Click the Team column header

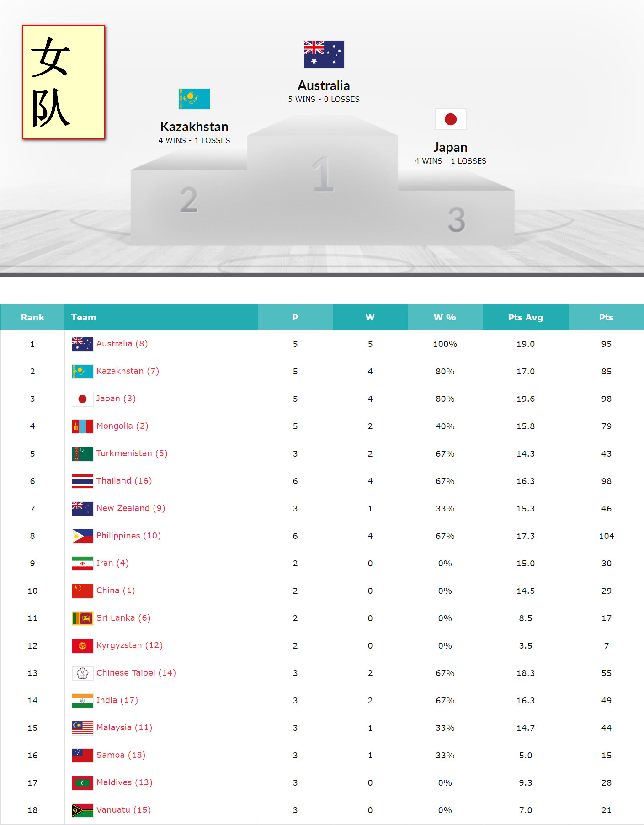[161, 318]
